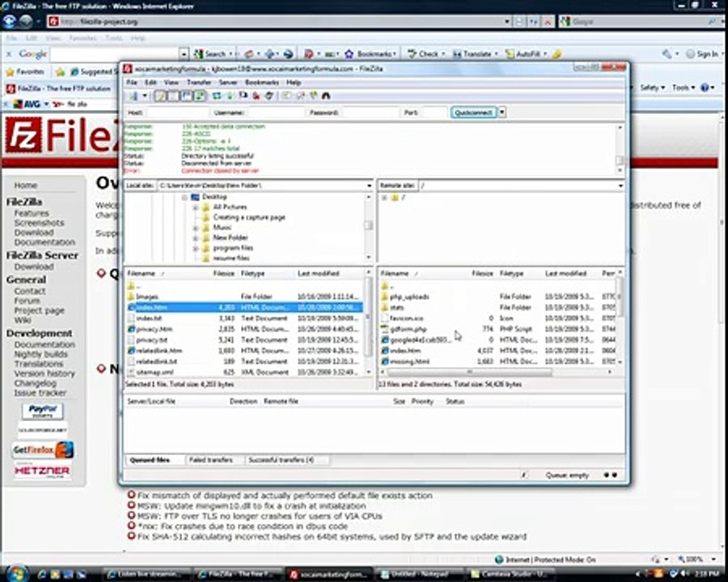Click the disconnect from server toolbar icon
This screenshot has width=728, height=582.
pyautogui.click(x=256, y=95)
